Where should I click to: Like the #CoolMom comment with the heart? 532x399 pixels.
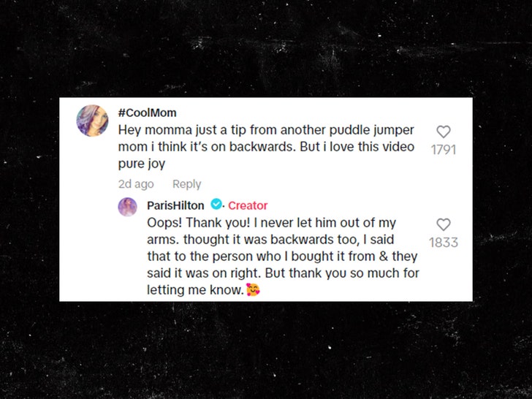click(443, 132)
